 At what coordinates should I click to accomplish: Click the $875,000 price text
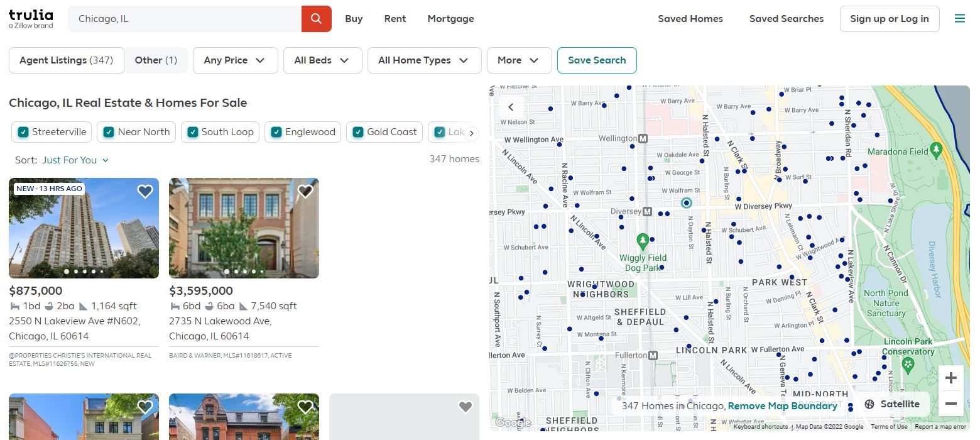36,291
